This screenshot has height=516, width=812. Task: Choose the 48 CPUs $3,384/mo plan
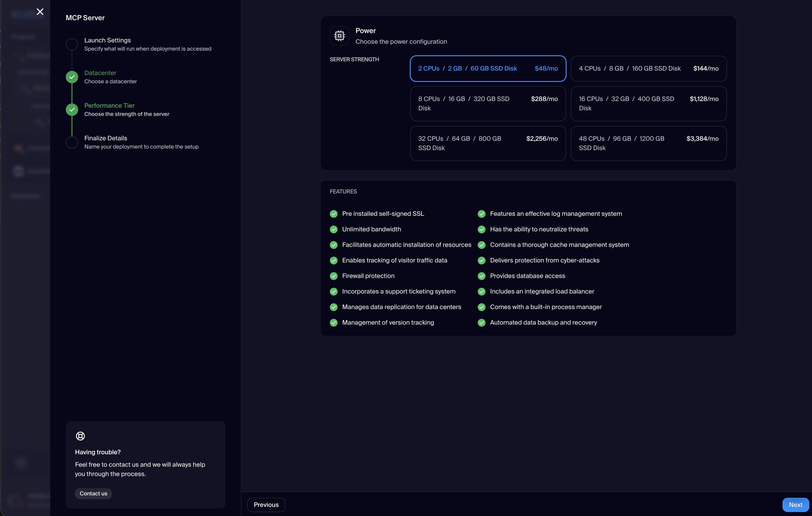pyautogui.click(x=648, y=143)
